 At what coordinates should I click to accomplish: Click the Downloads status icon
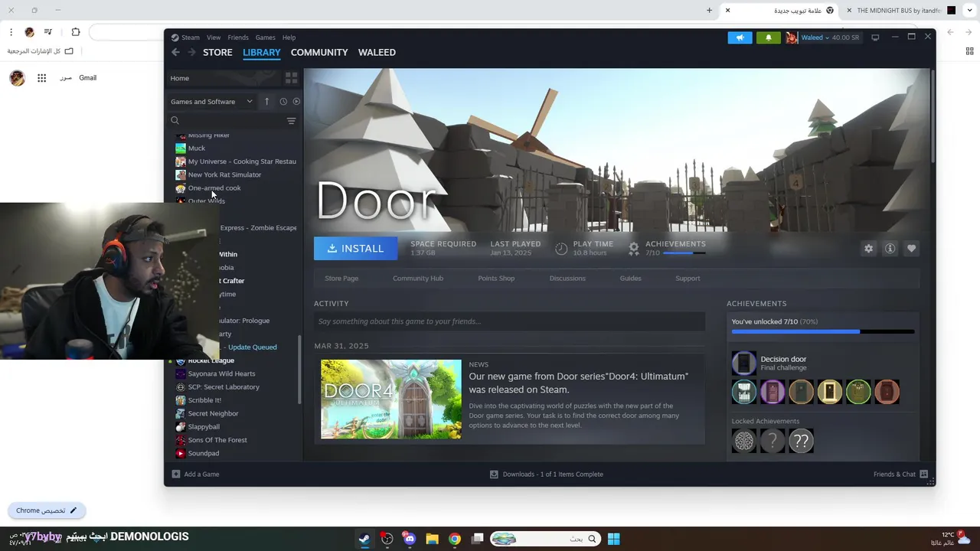tap(494, 474)
